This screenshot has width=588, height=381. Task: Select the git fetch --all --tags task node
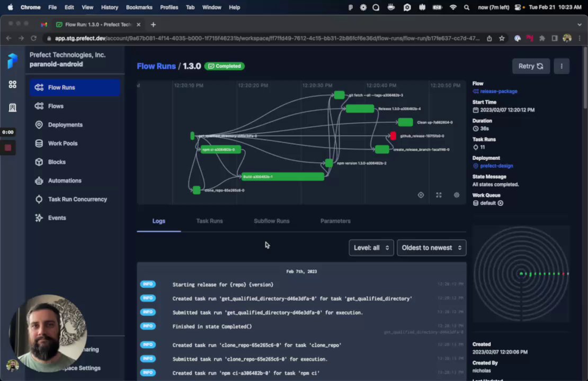point(340,95)
